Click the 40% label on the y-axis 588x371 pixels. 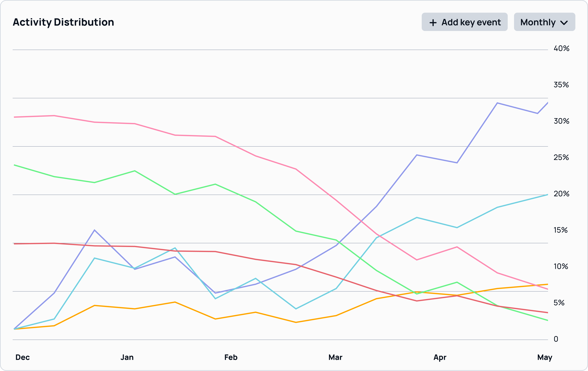pyautogui.click(x=561, y=49)
